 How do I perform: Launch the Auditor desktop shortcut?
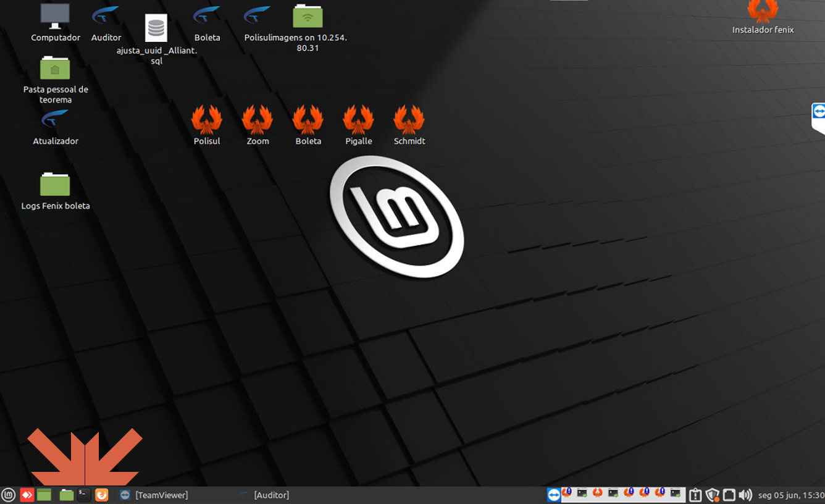tap(106, 23)
